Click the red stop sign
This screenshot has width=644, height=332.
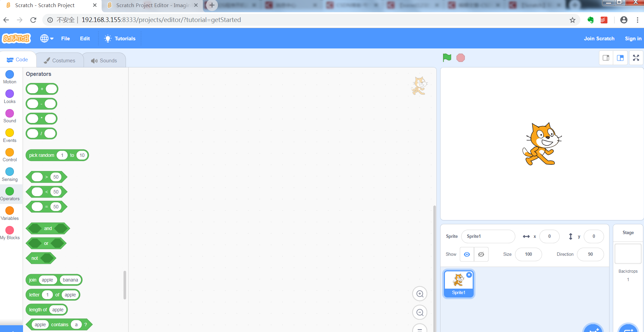(x=460, y=58)
